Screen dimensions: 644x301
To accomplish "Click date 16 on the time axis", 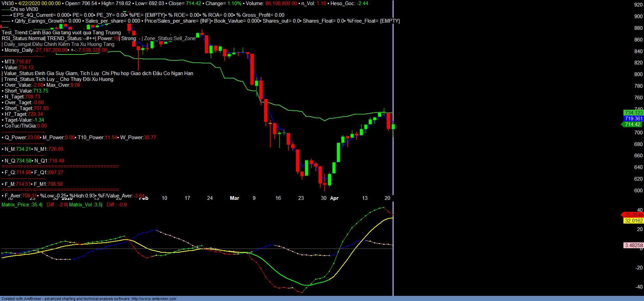I will coord(278,198).
